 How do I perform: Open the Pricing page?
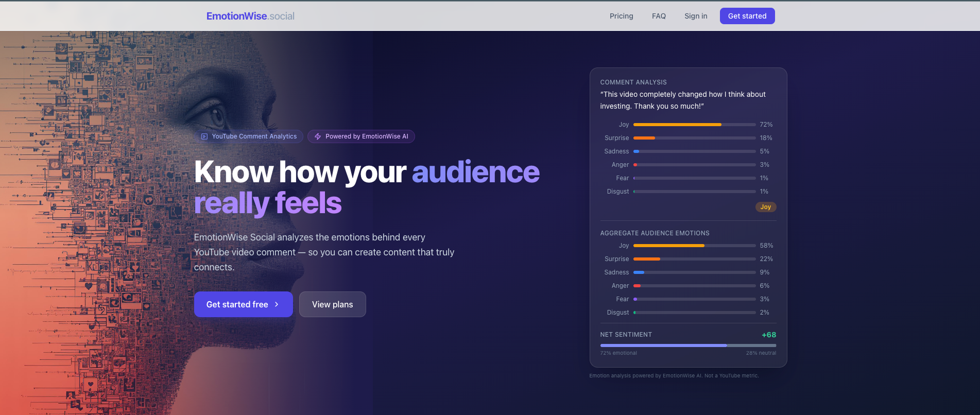pos(621,16)
